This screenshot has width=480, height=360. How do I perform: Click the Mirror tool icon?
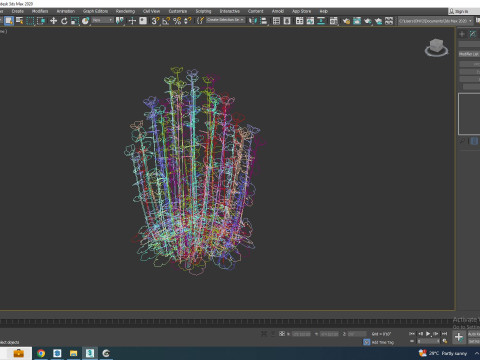pos(253,21)
